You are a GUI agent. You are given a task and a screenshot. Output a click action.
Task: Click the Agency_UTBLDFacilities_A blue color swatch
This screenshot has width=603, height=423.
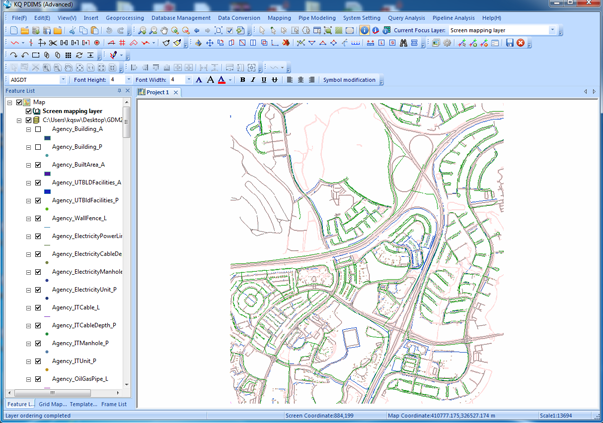click(x=47, y=192)
